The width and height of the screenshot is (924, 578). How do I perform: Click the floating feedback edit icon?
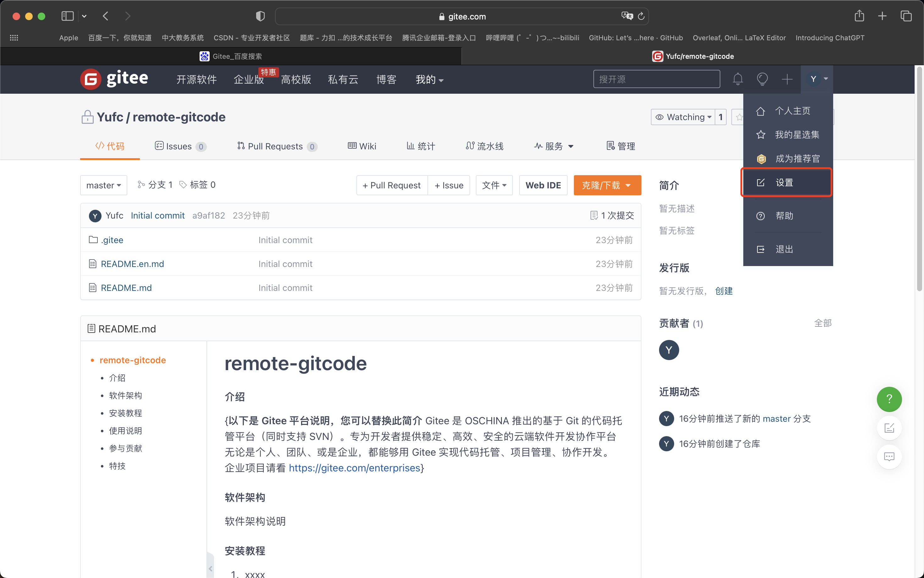[889, 428]
